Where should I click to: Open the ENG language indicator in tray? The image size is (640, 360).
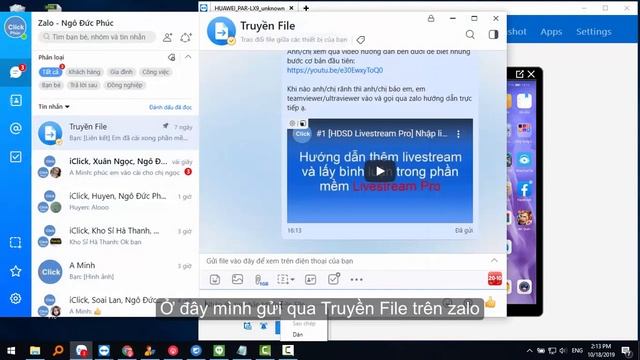click(577, 350)
